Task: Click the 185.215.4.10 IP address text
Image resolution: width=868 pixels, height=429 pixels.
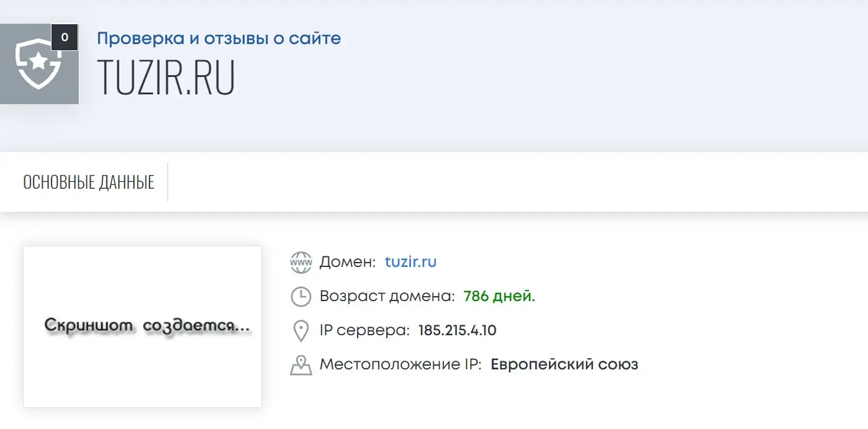Action: (458, 330)
